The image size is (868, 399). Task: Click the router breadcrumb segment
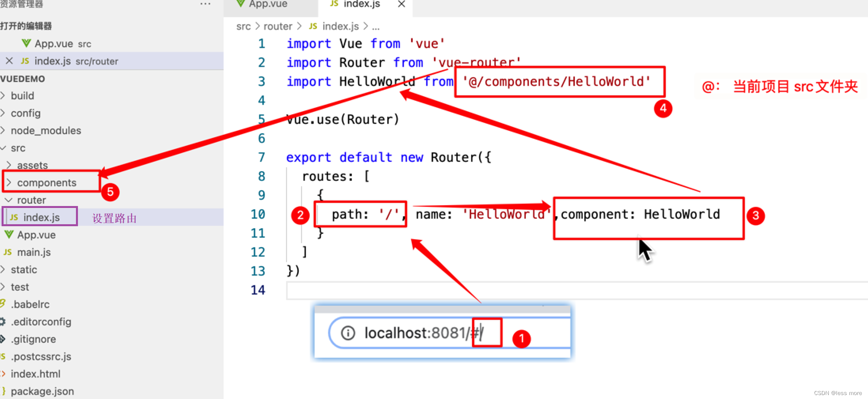(x=278, y=26)
